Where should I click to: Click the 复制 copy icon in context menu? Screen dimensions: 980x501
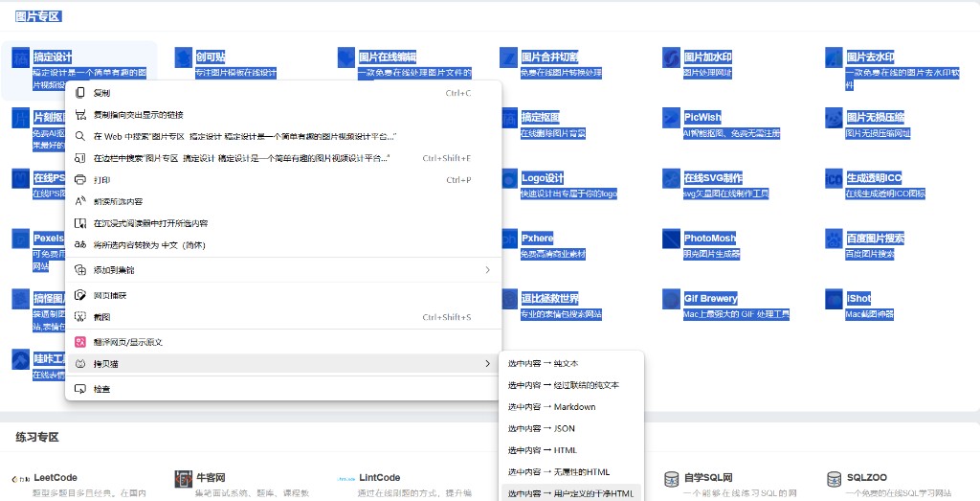(x=80, y=93)
